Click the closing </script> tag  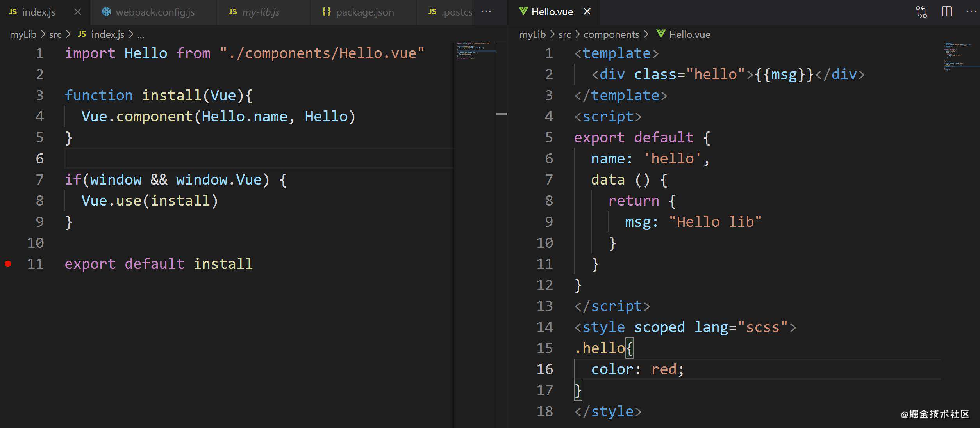(612, 306)
